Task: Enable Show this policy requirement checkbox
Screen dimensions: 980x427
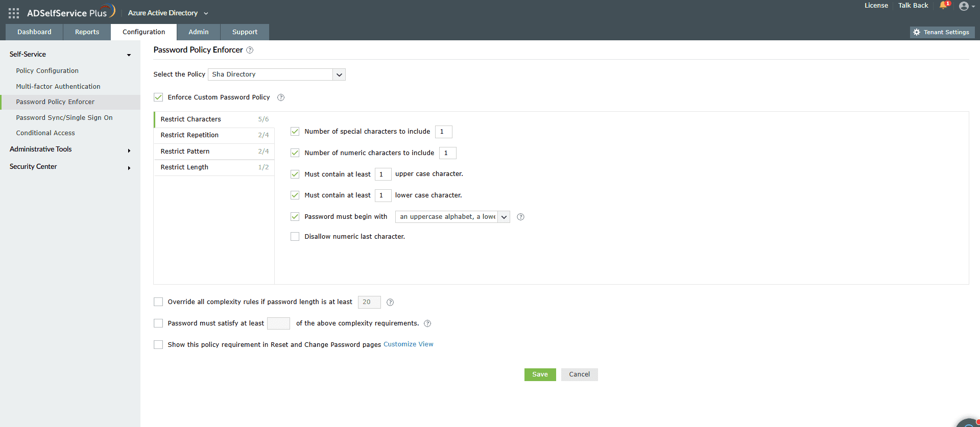Action: point(158,344)
